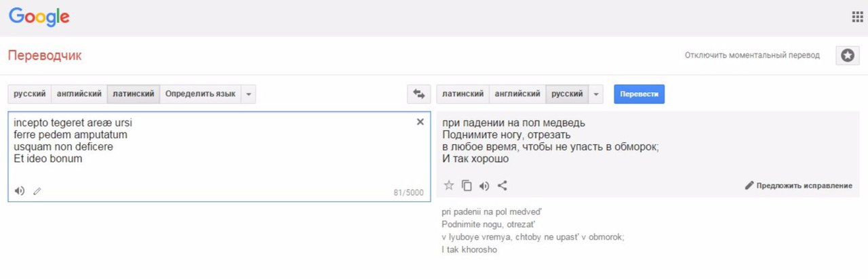This screenshot has width=868, height=279.
Task: Click the blue Перевести button
Action: [x=639, y=94]
